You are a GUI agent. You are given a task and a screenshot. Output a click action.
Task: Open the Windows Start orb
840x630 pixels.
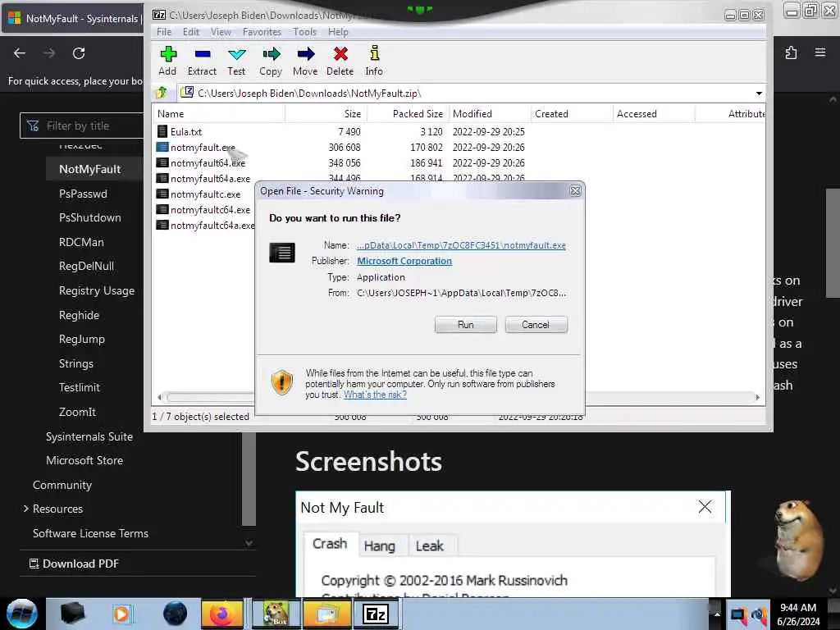click(x=21, y=614)
